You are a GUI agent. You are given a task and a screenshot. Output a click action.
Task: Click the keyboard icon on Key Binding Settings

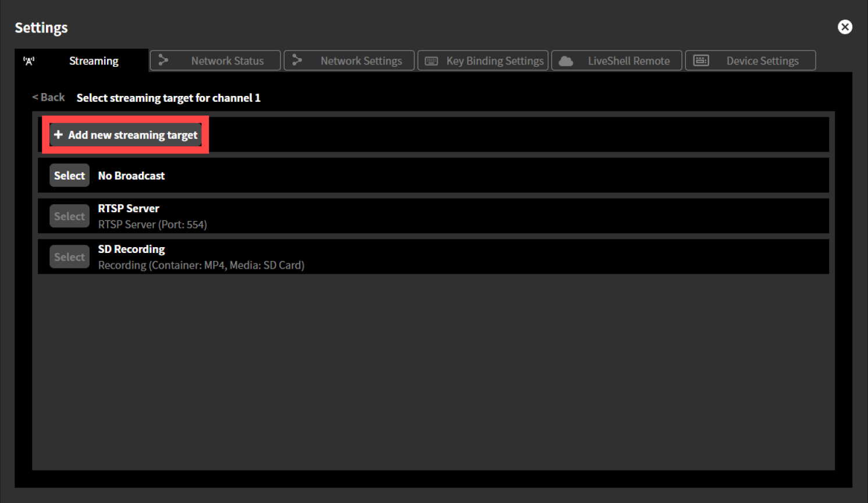431,60
